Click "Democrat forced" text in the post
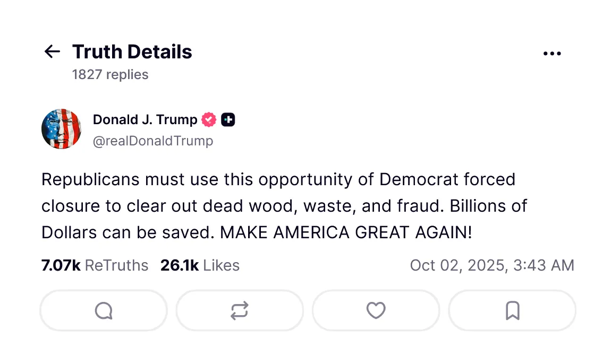Viewport: 611px width, 364px height. [447, 180]
